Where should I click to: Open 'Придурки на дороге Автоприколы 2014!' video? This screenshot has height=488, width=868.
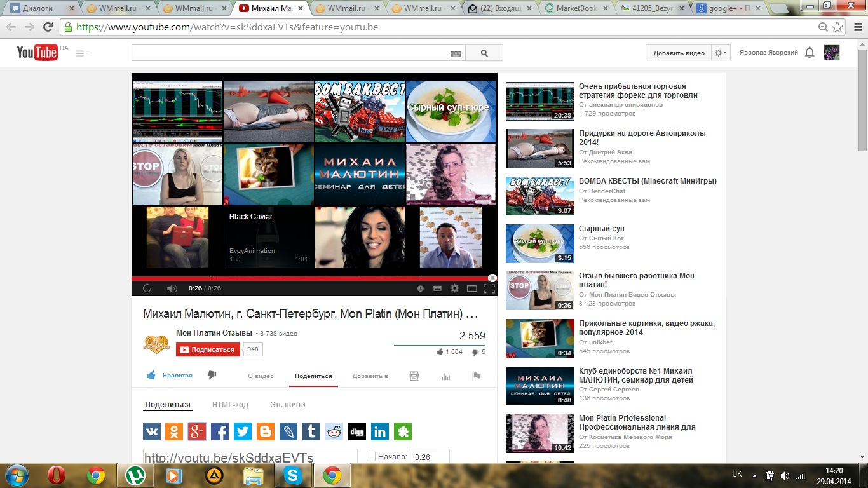point(642,138)
